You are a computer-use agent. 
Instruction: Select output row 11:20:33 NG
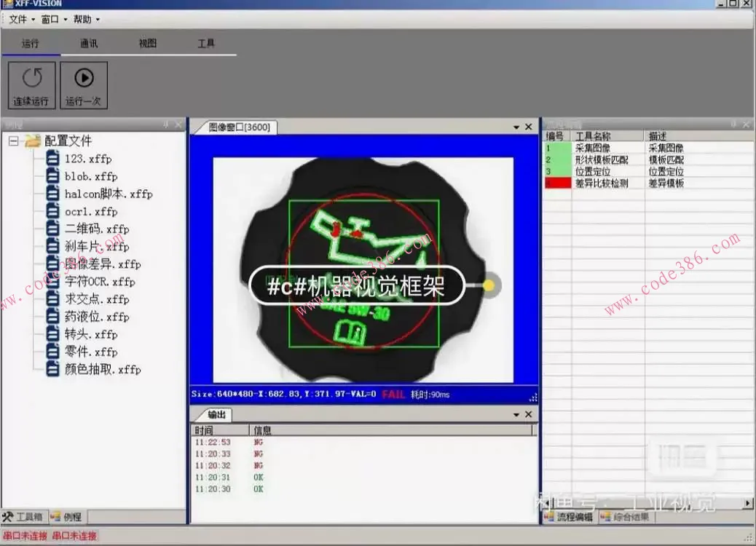pos(364,454)
